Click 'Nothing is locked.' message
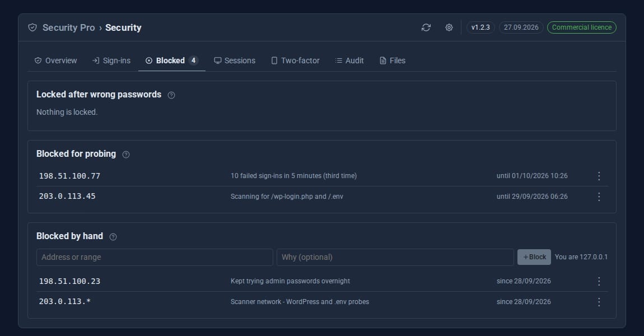644x336 pixels. point(67,112)
